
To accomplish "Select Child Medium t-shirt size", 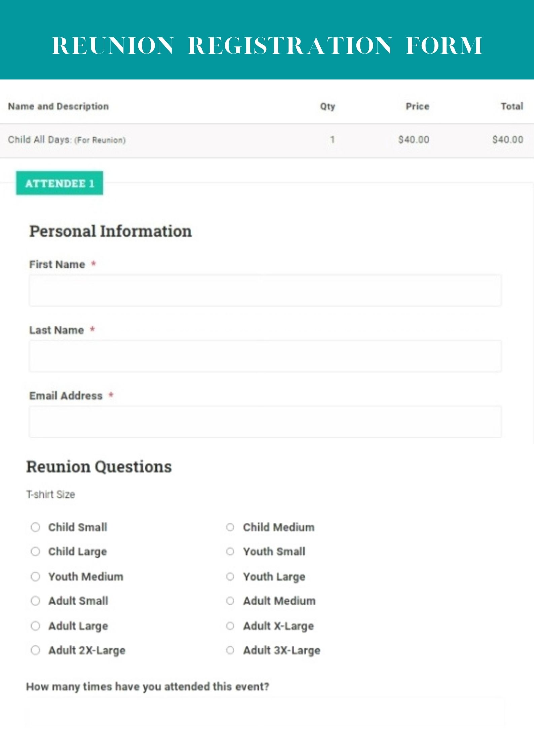I will pos(230,527).
